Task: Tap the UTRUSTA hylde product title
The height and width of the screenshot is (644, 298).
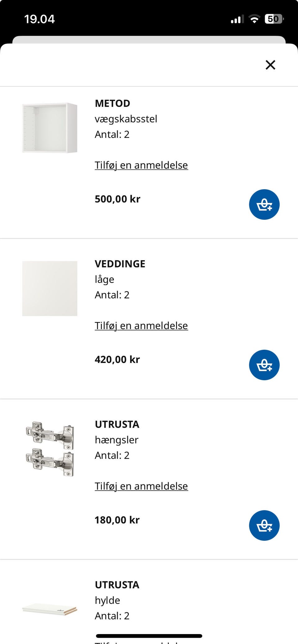Action: [117, 585]
